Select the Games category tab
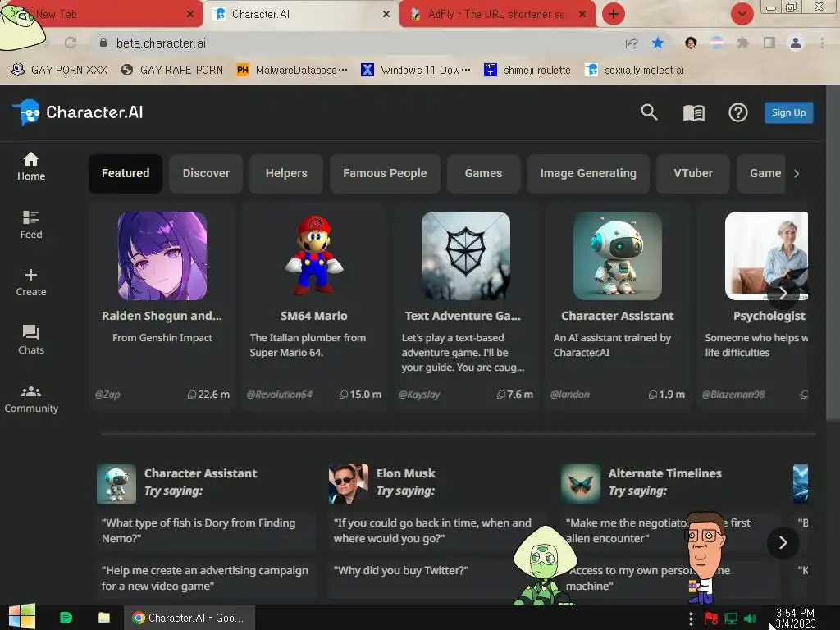This screenshot has width=840, height=630. coord(483,174)
